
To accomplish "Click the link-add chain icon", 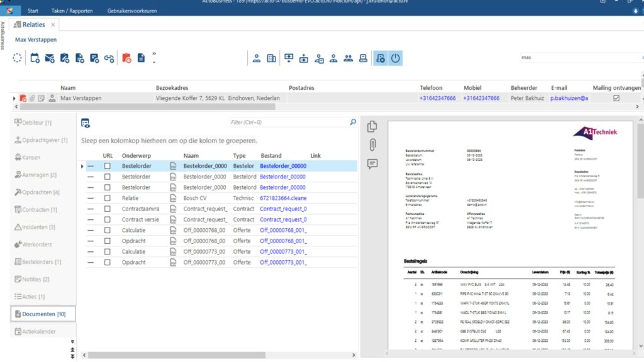I will tap(109, 58).
